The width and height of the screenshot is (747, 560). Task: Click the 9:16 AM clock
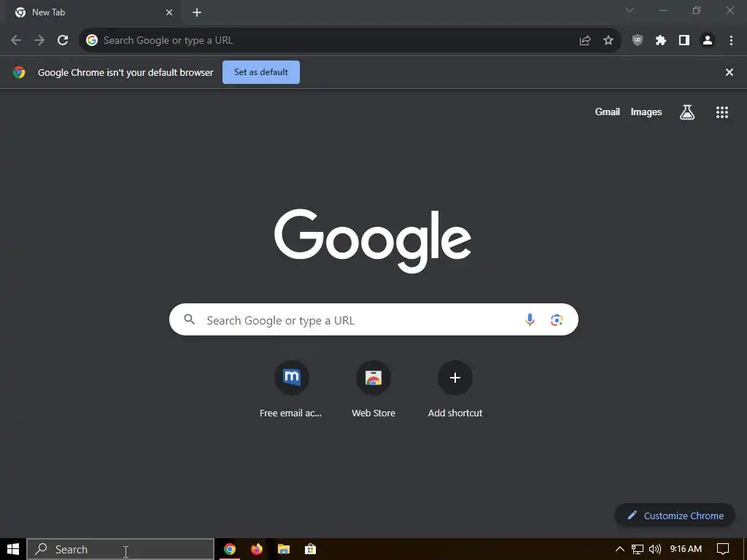pos(686,549)
